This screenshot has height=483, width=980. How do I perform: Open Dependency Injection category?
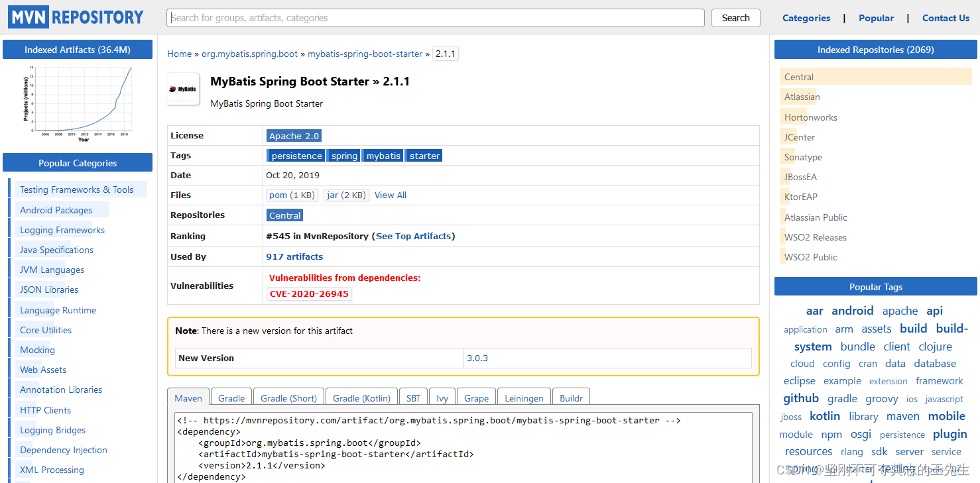[x=64, y=450]
